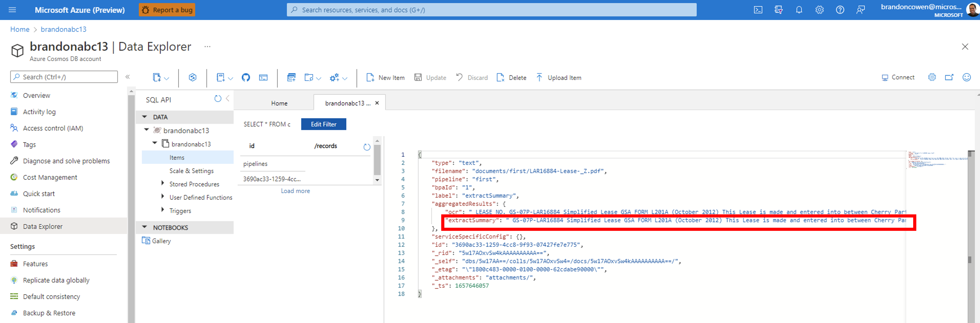Refresh the SQL API data tree
980x323 pixels.
click(218, 99)
